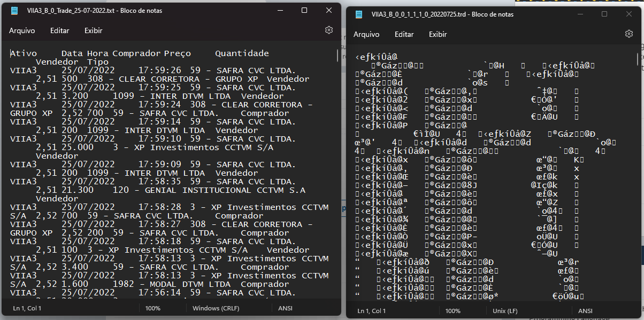Click the 21.300 quantity value
The image size is (644, 320).
[77, 190]
